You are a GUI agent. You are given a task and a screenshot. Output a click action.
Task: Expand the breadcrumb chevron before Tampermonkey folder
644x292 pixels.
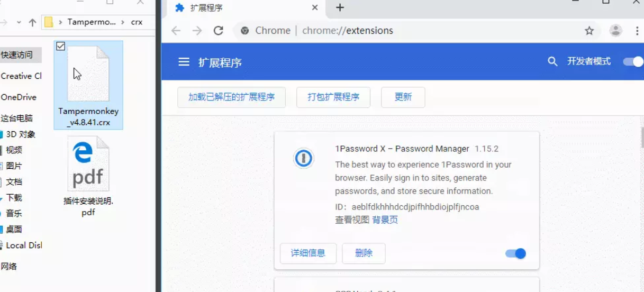60,22
